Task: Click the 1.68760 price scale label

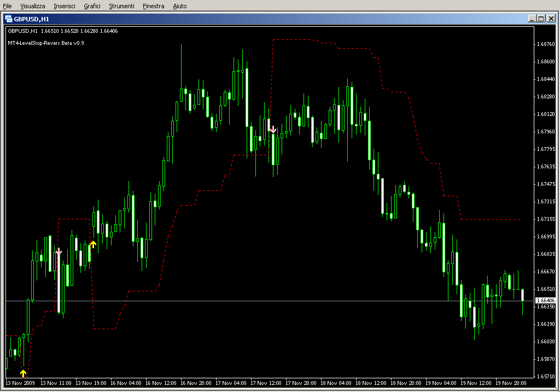Action: (x=546, y=44)
